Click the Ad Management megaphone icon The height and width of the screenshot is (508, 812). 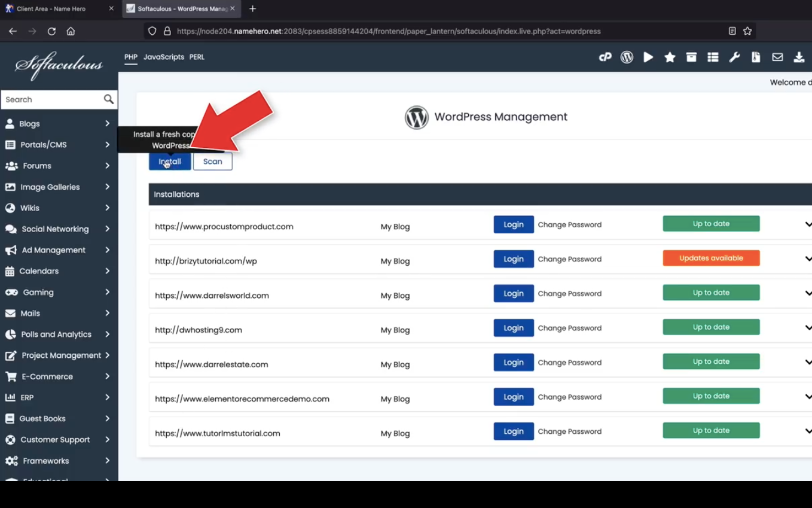tap(11, 250)
